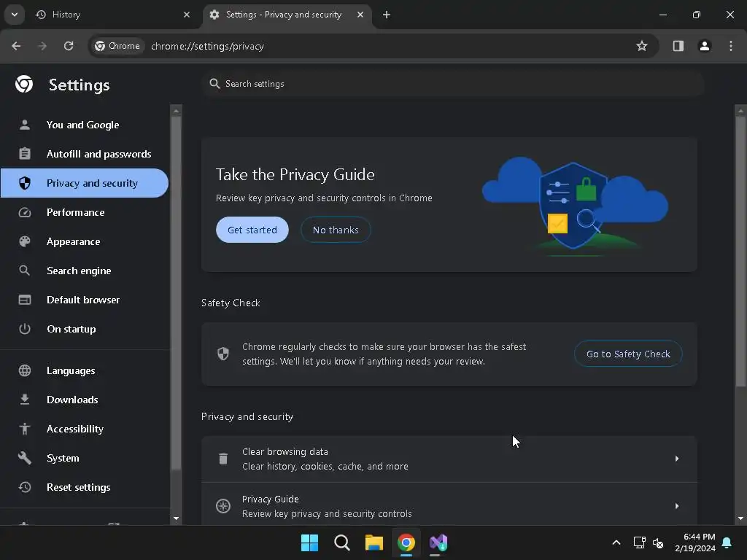Dismiss the Privacy Guide with No thanks
This screenshot has height=560, width=747.
point(336,230)
